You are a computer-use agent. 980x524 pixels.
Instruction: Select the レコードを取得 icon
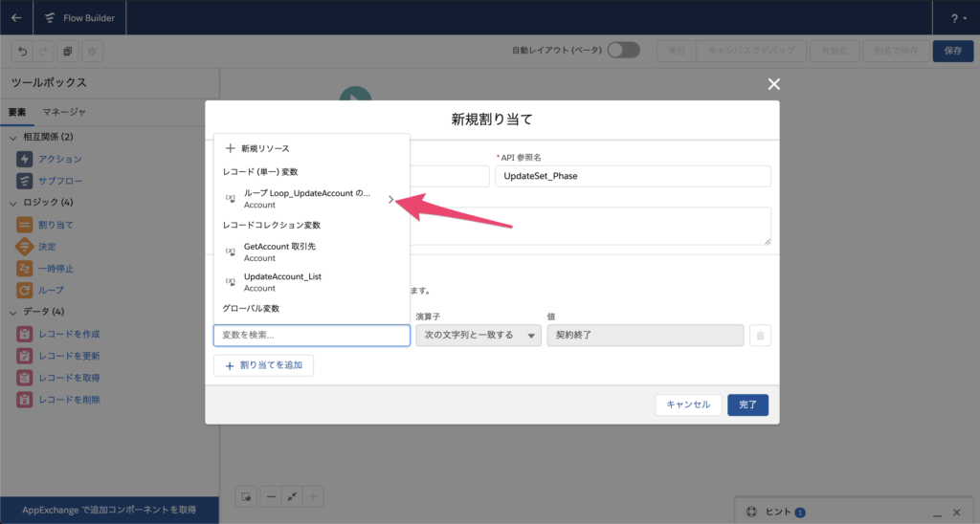tap(24, 378)
